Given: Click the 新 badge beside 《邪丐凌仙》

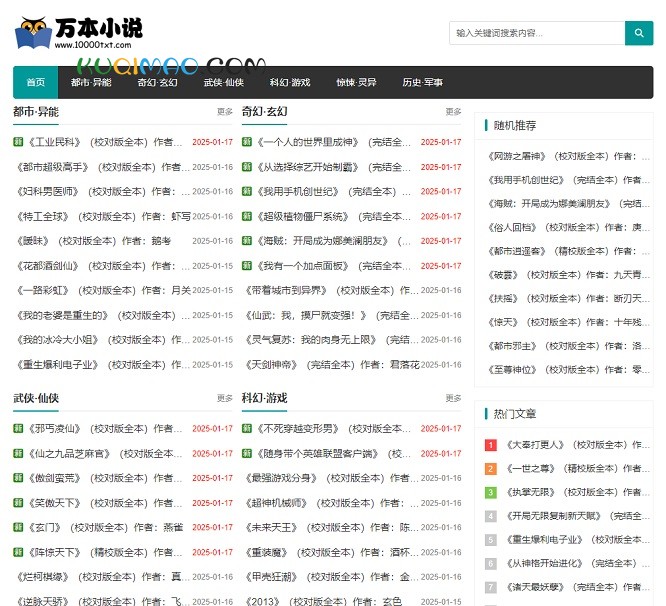Looking at the screenshot, I should (19, 429).
